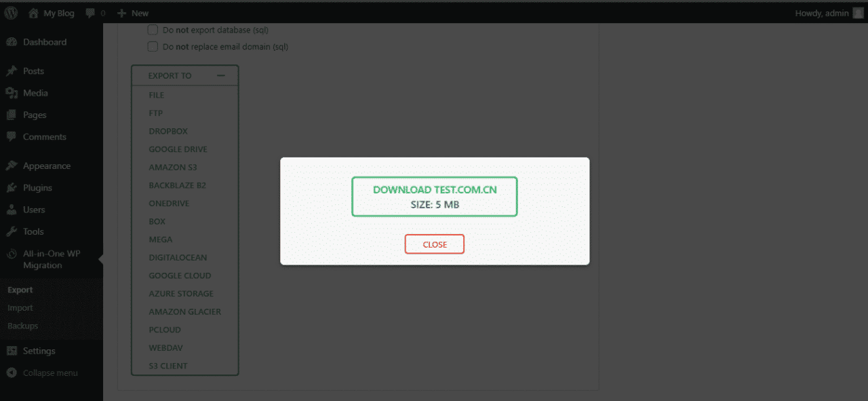Click the My Blog home icon
The image size is (868, 401).
click(34, 13)
